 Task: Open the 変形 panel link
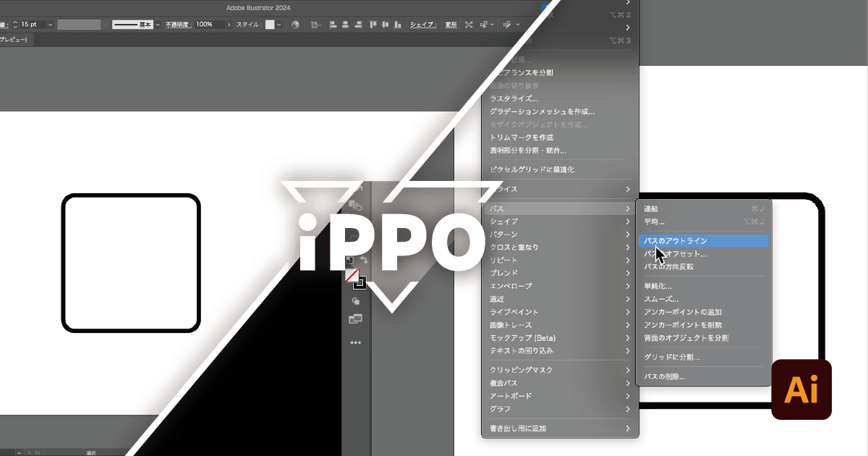click(x=451, y=25)
